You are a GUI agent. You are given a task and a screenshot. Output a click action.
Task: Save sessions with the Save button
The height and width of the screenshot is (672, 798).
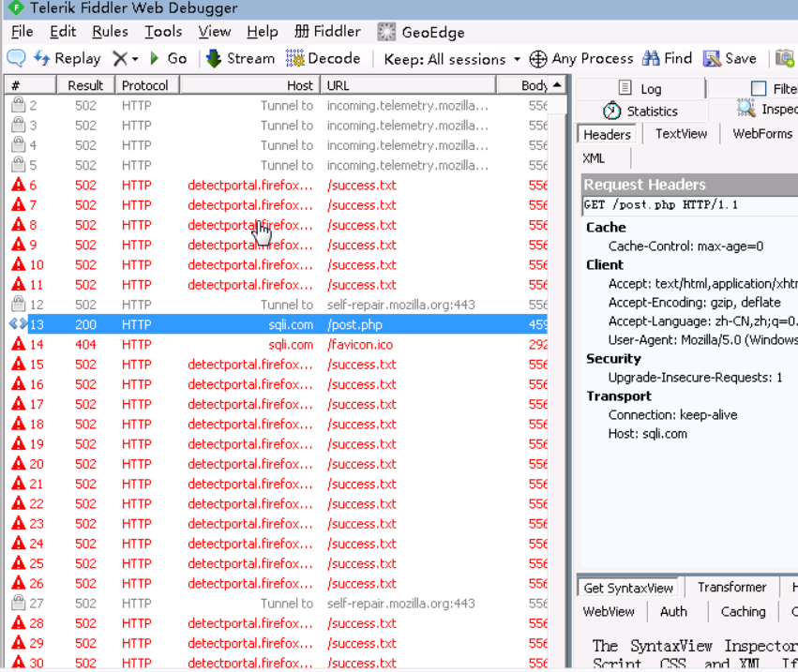click(x=730, y=58)
